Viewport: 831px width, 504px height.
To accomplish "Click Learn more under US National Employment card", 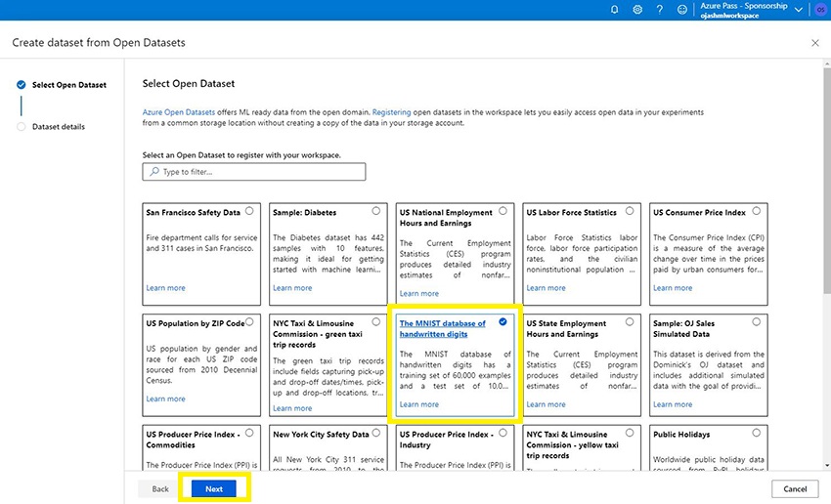I will click(x=419, y=293).
